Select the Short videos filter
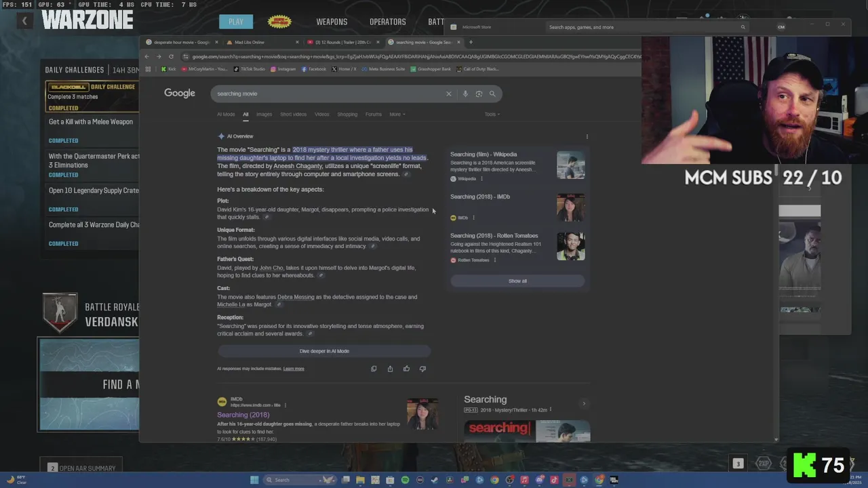The image size is (868, 488). point(294,114)
